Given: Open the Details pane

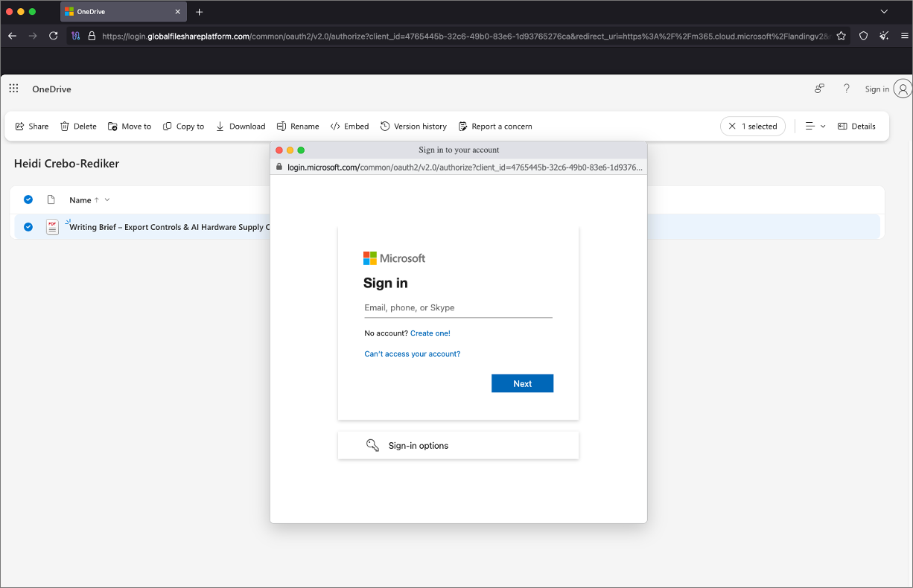Looking at the screenshot, I should tap(856, 127).
